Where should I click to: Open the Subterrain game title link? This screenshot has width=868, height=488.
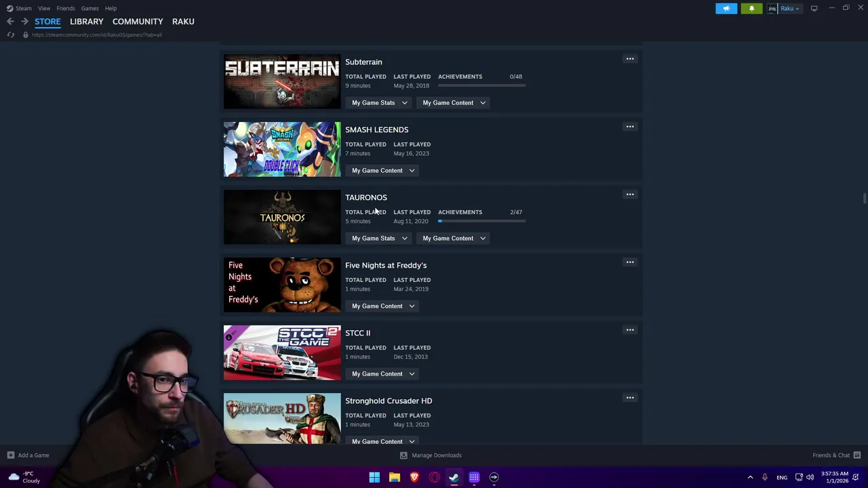point(363,62)
